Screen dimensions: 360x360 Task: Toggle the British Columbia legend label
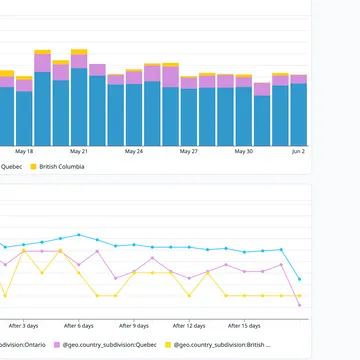62,167
